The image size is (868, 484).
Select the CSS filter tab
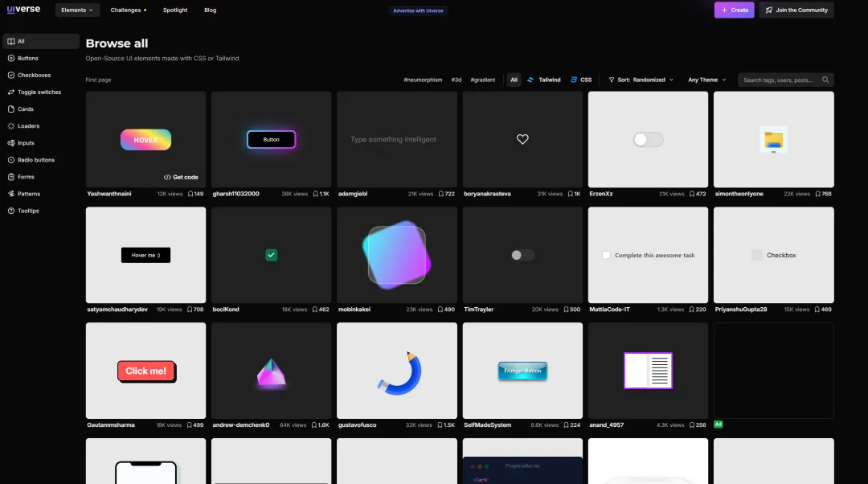[x=581, y=80]
